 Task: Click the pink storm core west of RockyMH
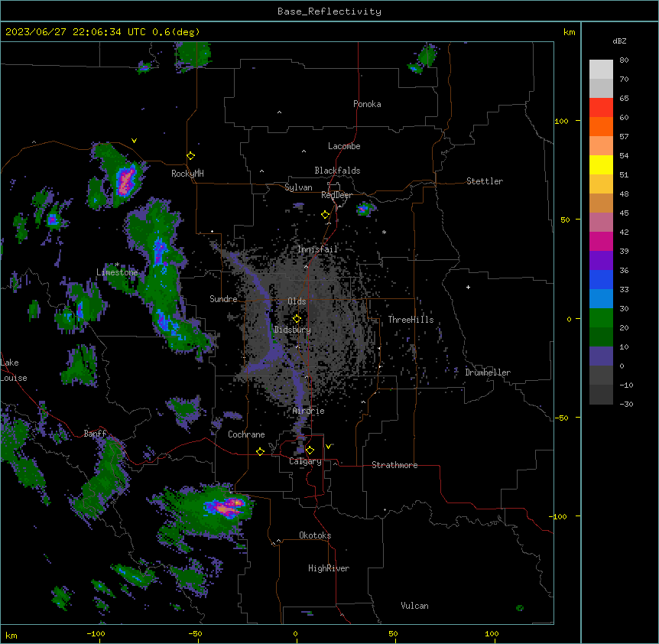click(125, 181)
